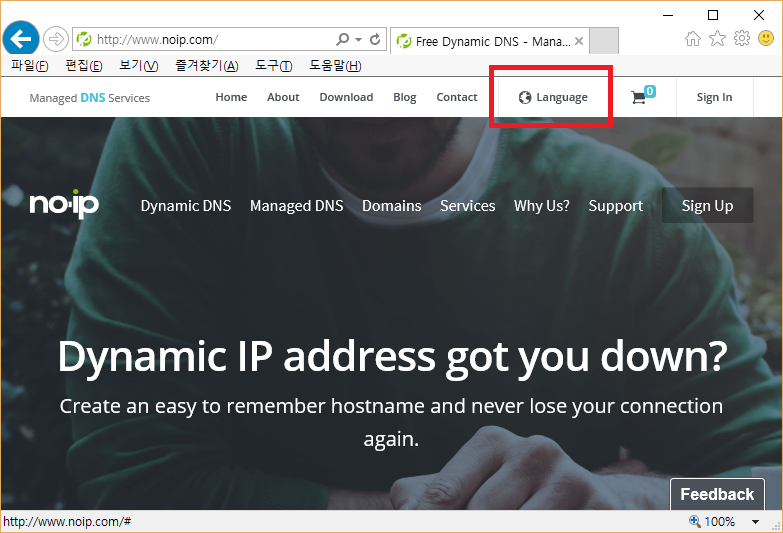Click the Sign In link
This screenshot has width=783, height=533.
pyautogui.click(x=714, y=97)
